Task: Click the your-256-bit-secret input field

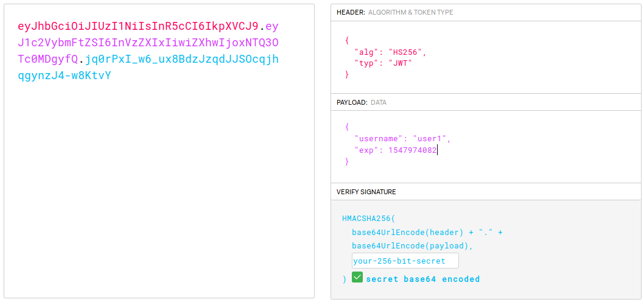Action: coord(405,261)
